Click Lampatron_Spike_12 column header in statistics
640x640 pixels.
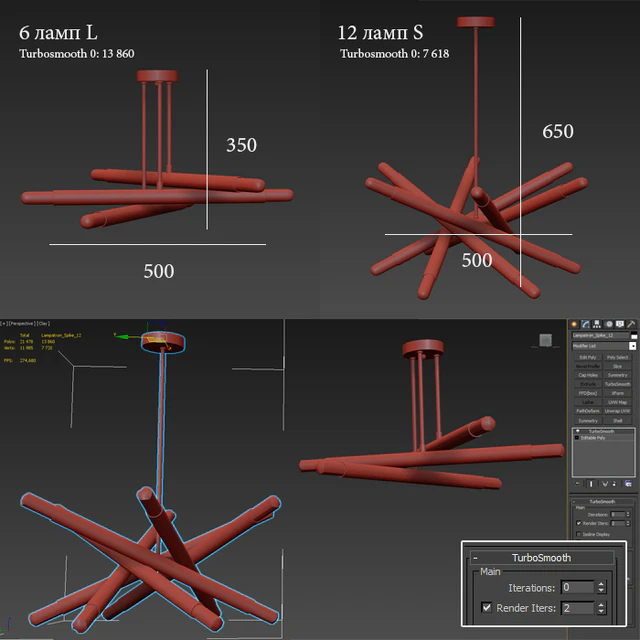click(61, 335)
